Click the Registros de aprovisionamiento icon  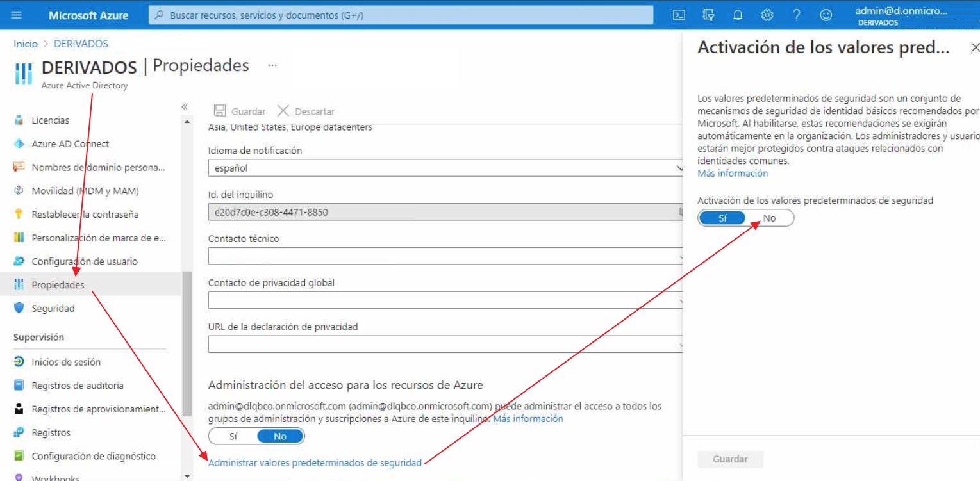pos(19,409)
